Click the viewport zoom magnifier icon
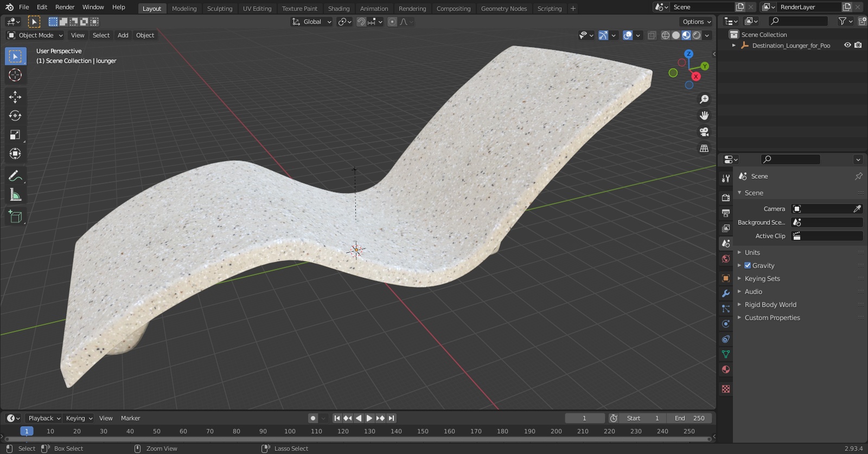The image size is (868, 454). pos(704,99)
